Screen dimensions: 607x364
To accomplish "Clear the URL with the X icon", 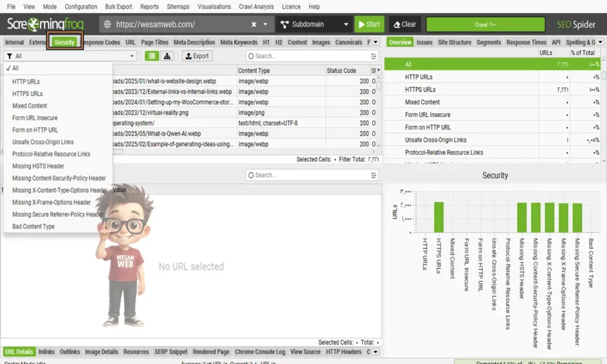I will [254, 24].
